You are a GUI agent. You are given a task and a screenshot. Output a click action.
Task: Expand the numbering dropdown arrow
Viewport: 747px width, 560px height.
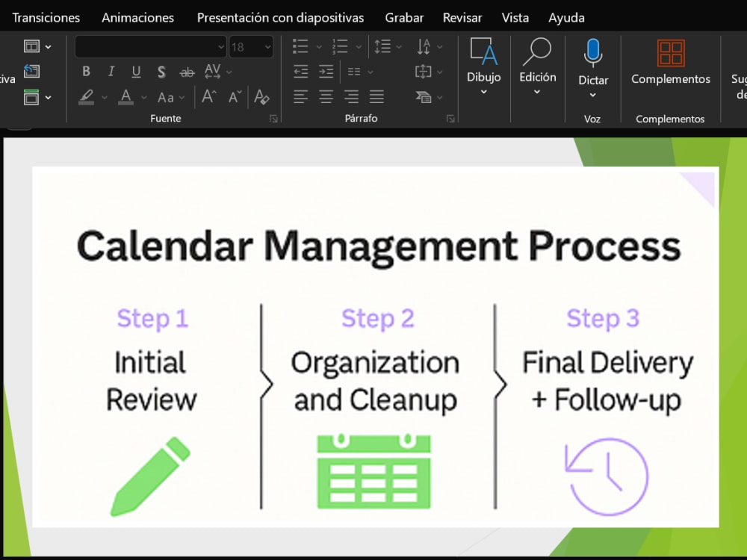(x=359, y=46)
